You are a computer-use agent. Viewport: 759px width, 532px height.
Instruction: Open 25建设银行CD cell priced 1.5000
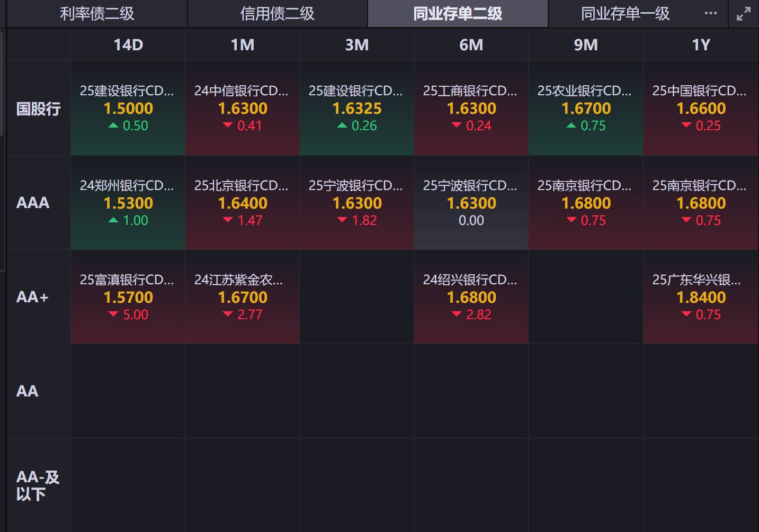(x=128, y=108)
